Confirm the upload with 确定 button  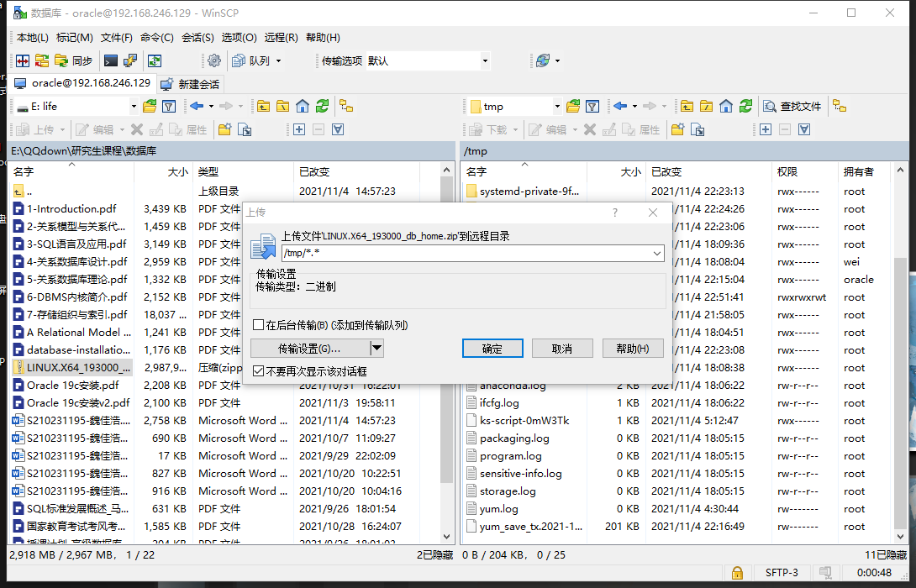(492, 348)
